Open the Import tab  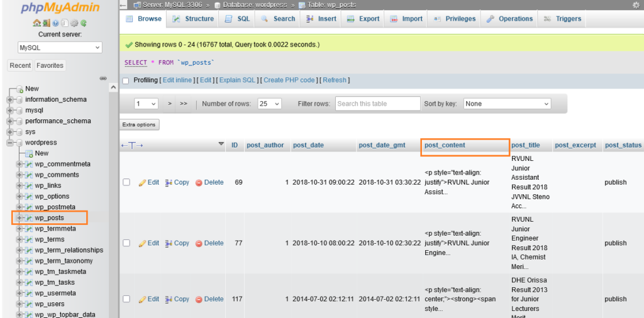(x=406, y=19)
